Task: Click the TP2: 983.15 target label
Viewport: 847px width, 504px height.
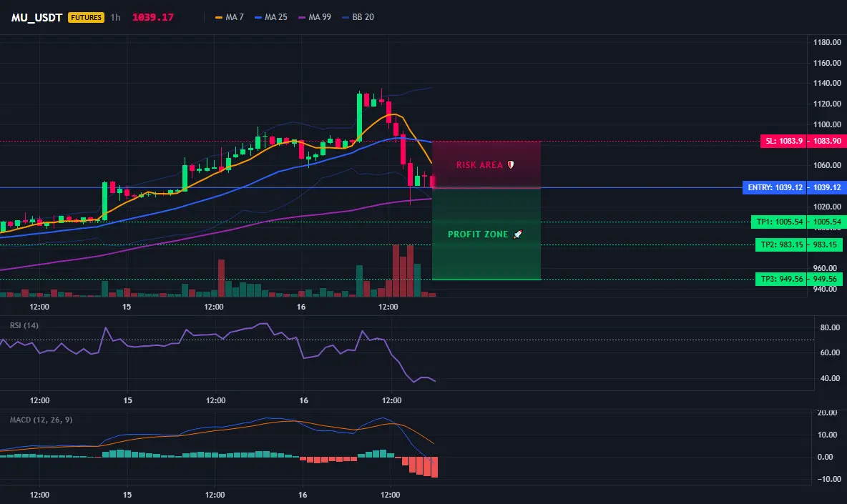Action: click(781, 244)
